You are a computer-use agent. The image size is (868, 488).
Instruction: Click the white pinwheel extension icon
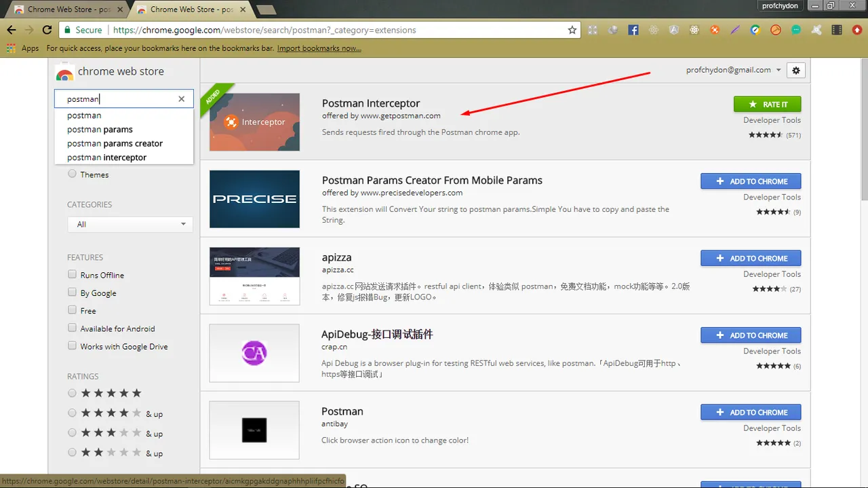[x=816, y=30]
